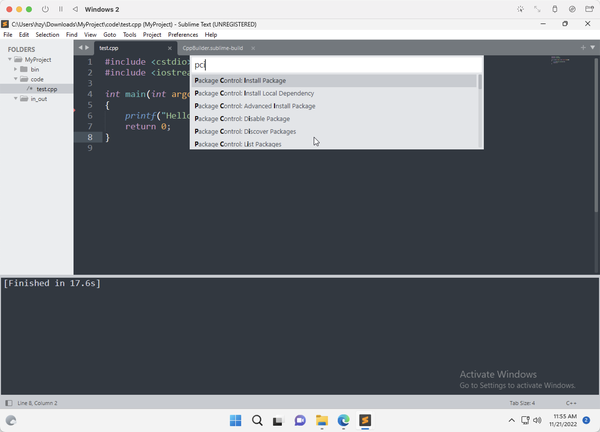Go to previous tab with left arrow
The width and height of the screenshot is (600, 432).
pos(80,48)
